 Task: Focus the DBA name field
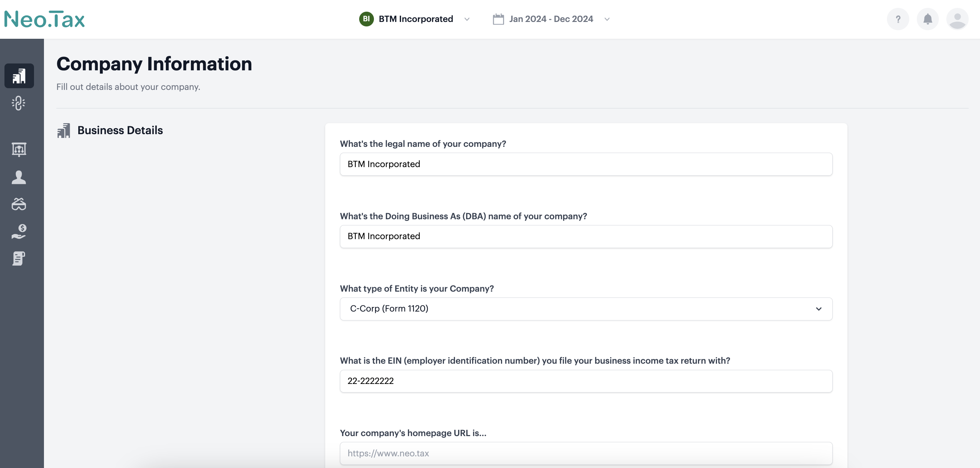click(x=586, y=236)
